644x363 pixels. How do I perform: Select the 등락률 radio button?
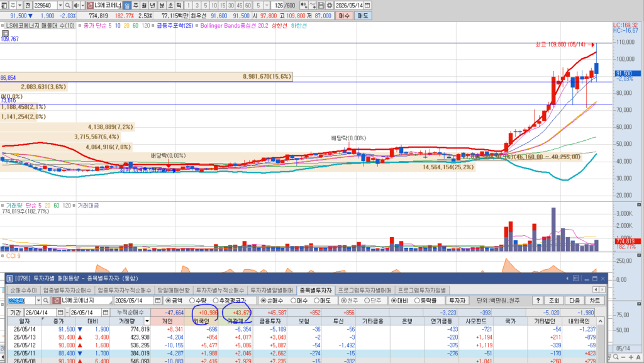click(418, 301)
